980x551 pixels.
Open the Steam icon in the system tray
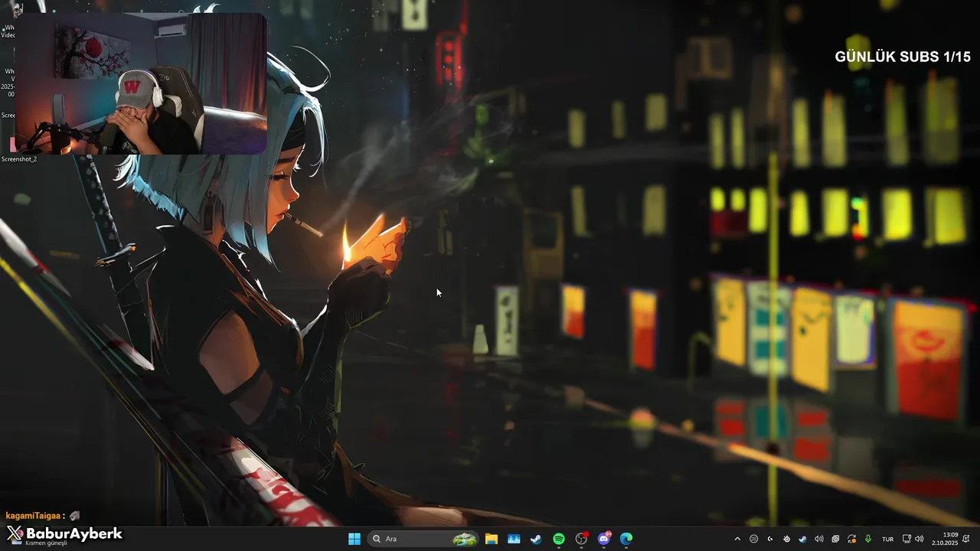[802, 539]
